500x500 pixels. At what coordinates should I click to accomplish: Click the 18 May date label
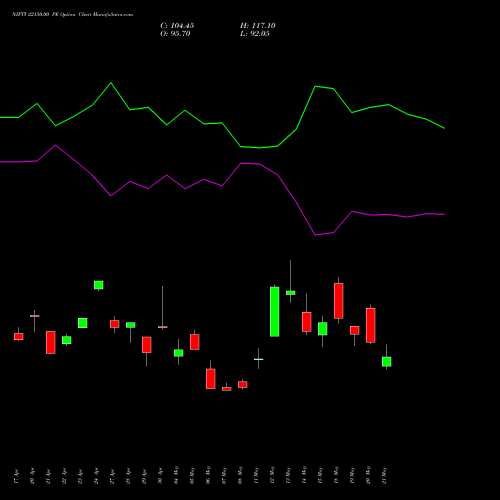(336, 475)
